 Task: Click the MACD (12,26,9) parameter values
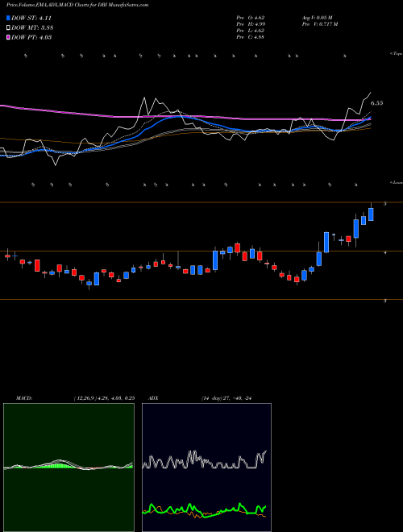104,398
